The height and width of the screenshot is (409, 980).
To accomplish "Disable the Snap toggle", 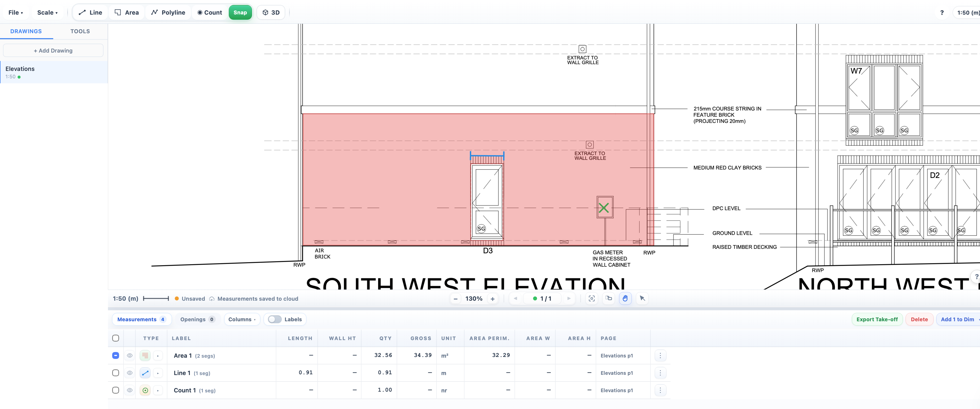I will pos(240,12).
